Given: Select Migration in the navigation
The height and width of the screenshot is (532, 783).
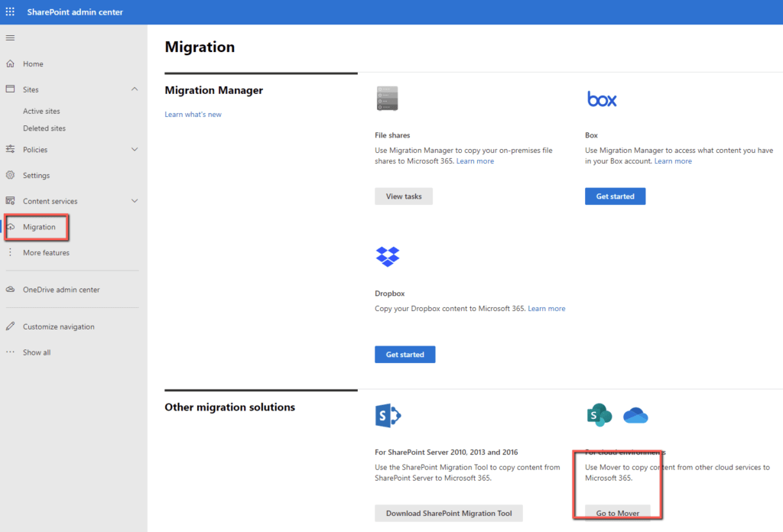Looking at the screenshot, I should pos(39,227).
